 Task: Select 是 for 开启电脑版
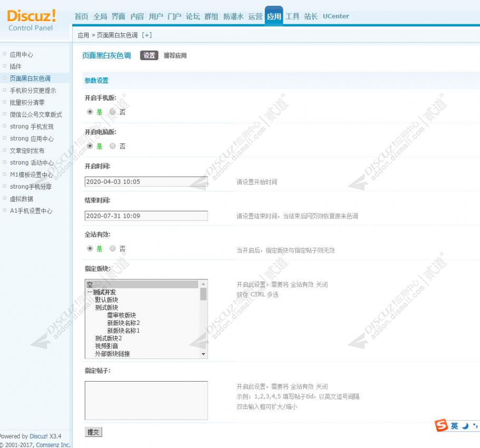(x=90, y=146)
